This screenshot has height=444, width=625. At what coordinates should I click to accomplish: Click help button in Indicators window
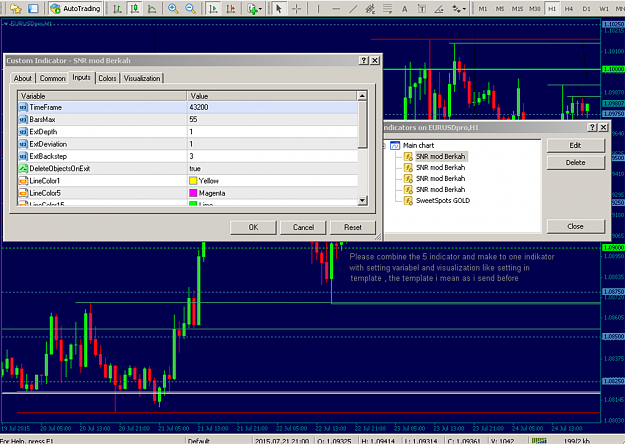(592, 127)
